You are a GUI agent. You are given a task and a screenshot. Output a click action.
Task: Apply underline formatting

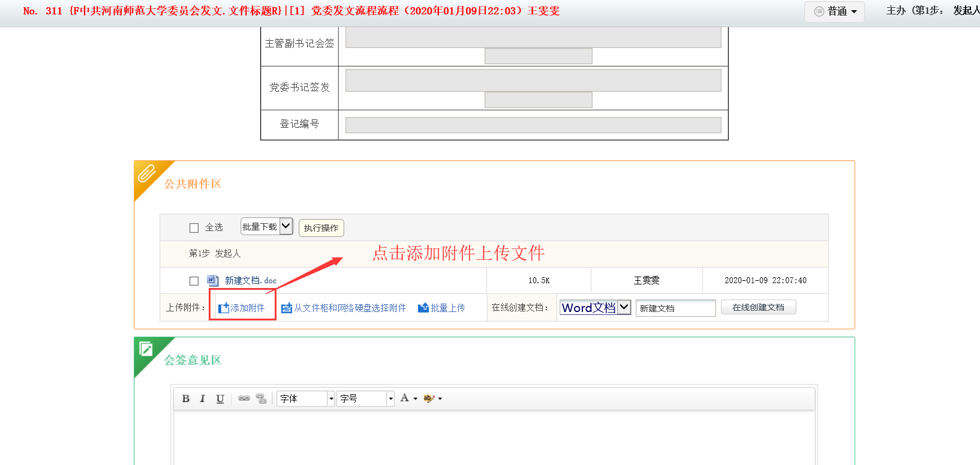point(220,398)
